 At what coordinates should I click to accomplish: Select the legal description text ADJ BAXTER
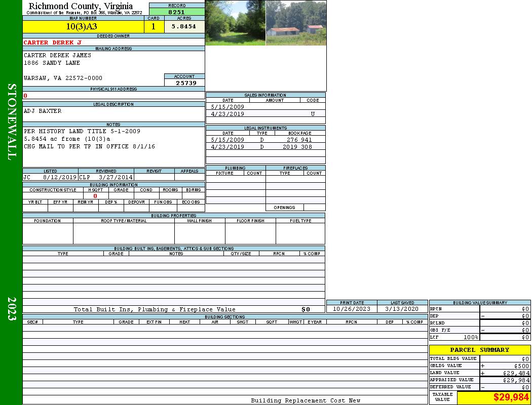[43, 111]
